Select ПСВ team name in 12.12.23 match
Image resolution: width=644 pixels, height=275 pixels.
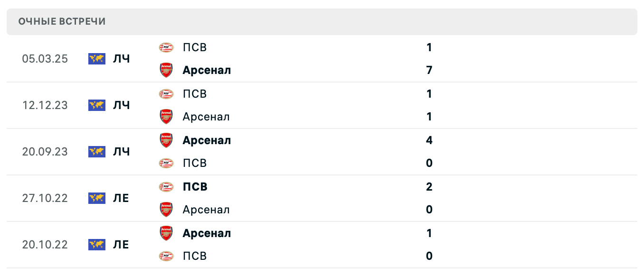click(195, 94)
